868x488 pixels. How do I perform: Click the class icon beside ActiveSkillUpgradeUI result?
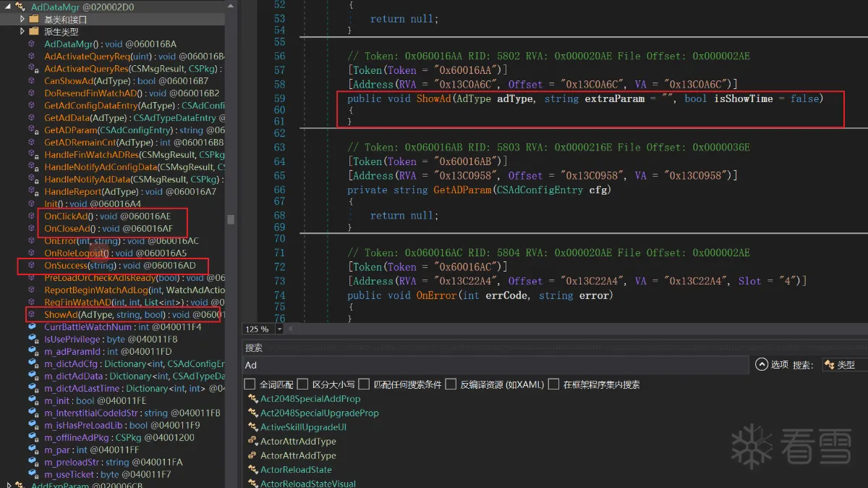point(252,427)
